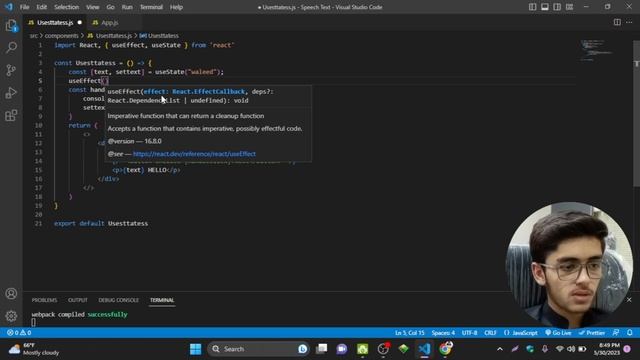This screenshot has width=640, height=360.
Task: Open the Extensions view
Action: click(x=11, y=115)
